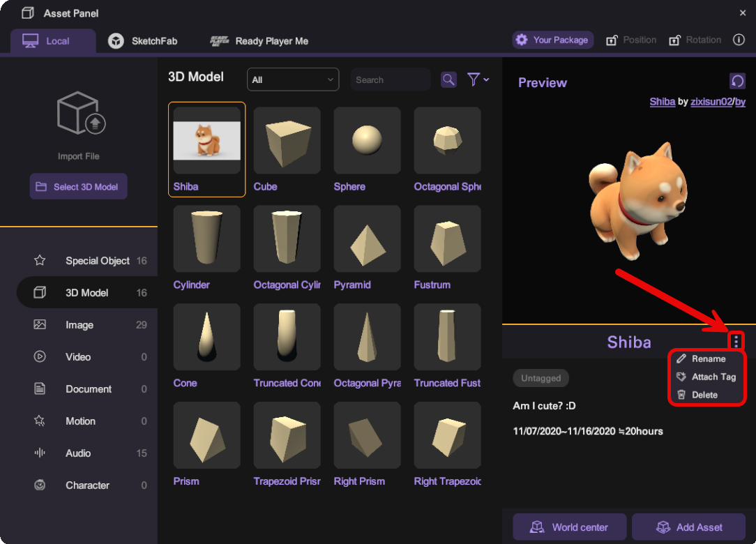Click inside the Search input field
Image resolution: width=756 pixels, height=544 pixels.
[x=391, y=80]
